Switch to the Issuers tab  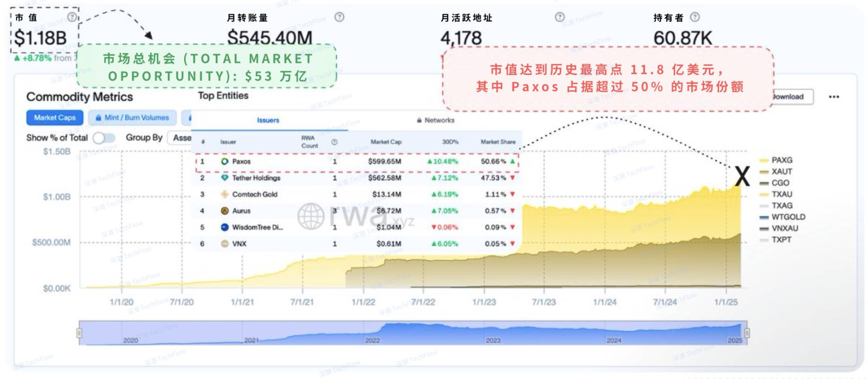coord(268,120)
